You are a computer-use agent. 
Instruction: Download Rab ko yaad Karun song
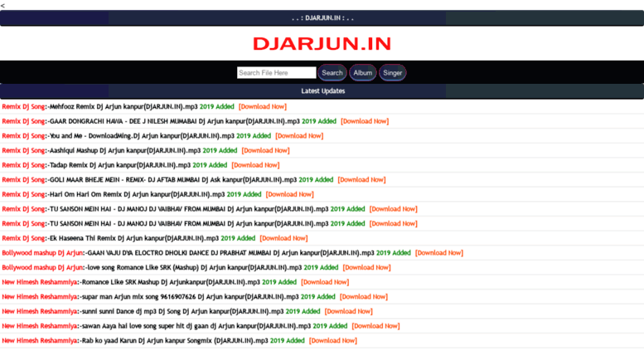[332, 341]
